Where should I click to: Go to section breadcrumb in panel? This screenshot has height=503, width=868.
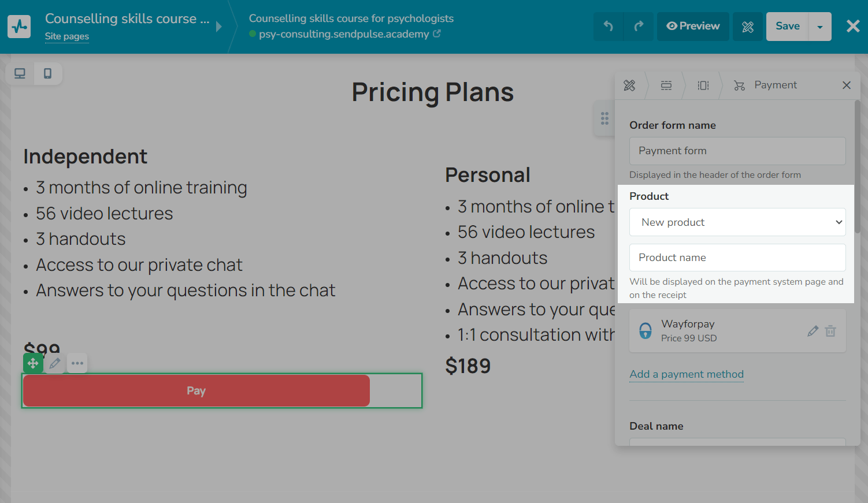666,85
